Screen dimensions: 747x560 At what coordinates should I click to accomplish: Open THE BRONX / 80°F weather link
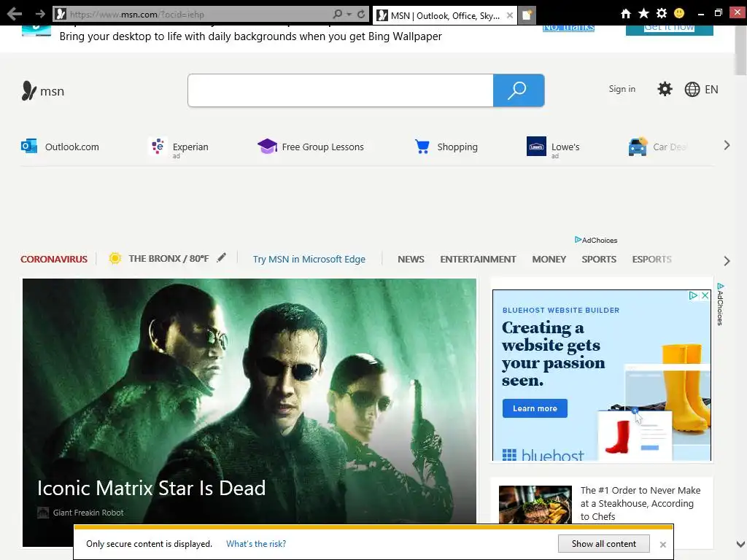pos(169,259)
